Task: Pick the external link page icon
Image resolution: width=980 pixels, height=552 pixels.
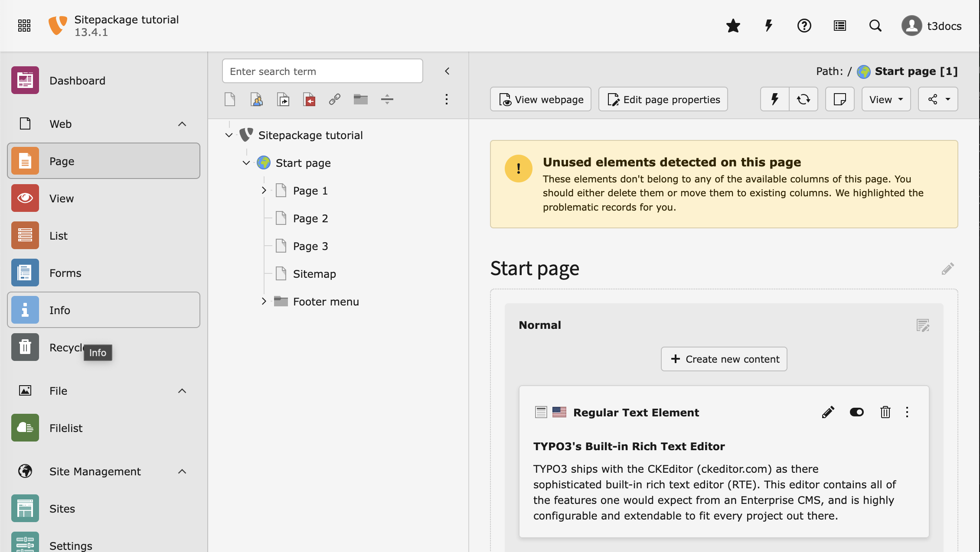Action: click(x=335, y=99)
